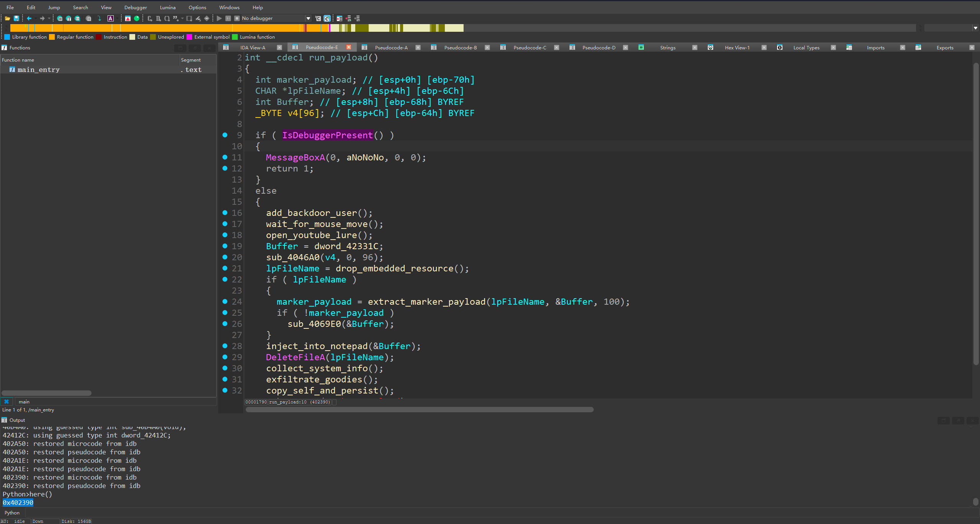980x524 pixels.
Task: Click the green circle toolbar icon
Action: coord(137,18)
